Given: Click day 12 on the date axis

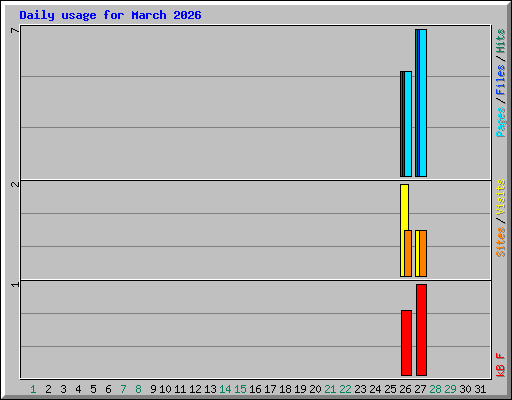Looking at the screenshot, I should click(195, 389).
